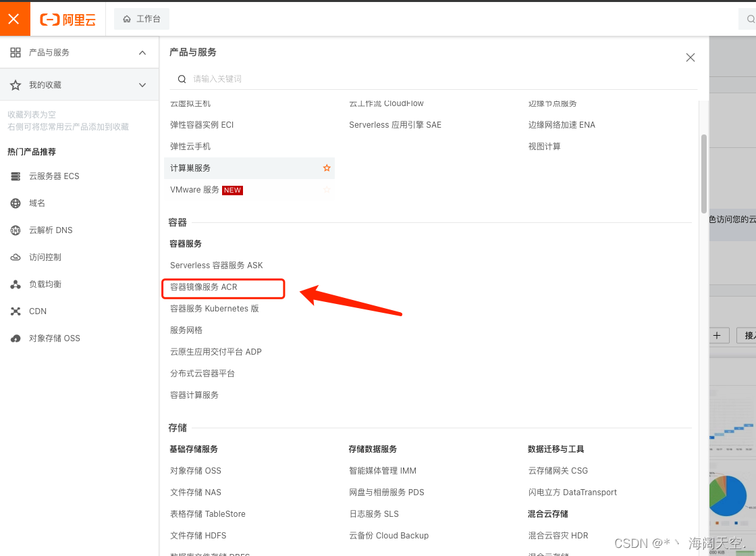Click the 对象存储 OSS sidebar icon

(16, 338)
